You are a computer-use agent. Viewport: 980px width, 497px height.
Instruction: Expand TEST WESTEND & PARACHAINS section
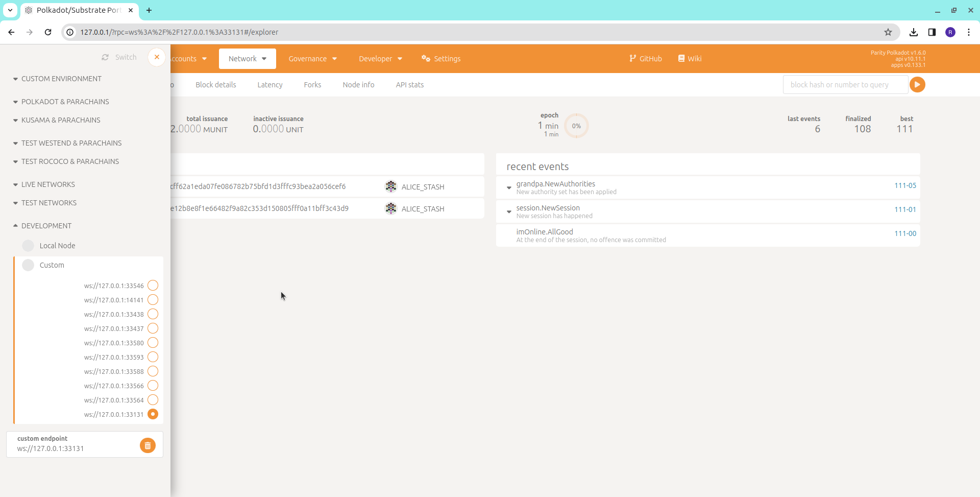point(67,143)
